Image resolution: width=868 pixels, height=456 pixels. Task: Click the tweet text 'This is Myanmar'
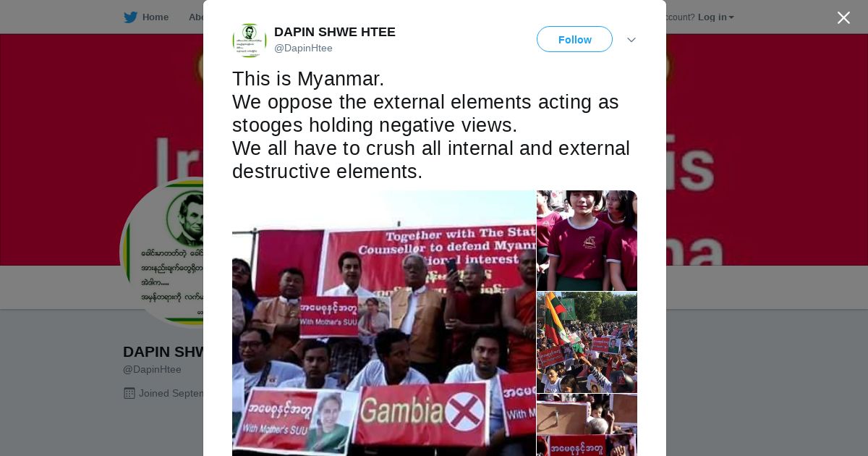click(308, 79)
